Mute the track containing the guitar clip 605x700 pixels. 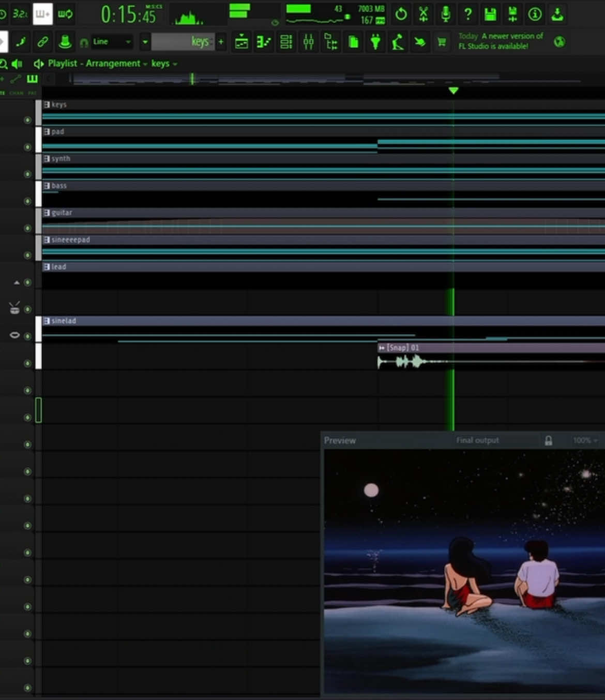click(27, 228)
